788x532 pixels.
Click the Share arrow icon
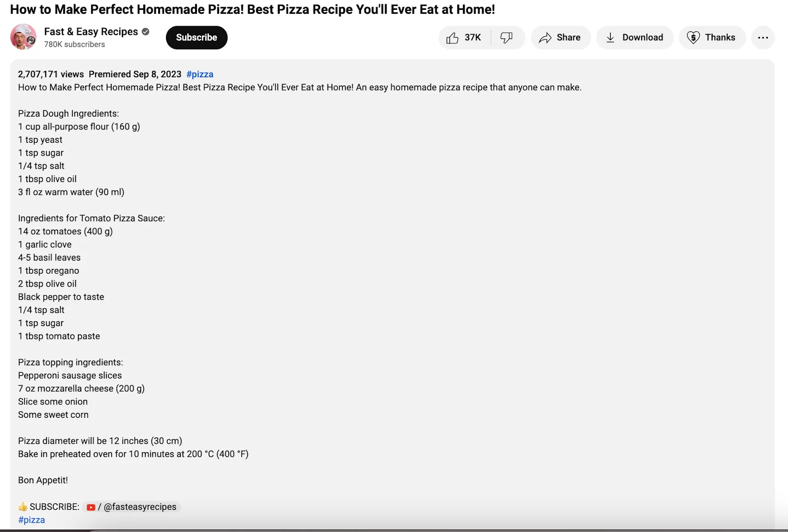click(545, 38)
